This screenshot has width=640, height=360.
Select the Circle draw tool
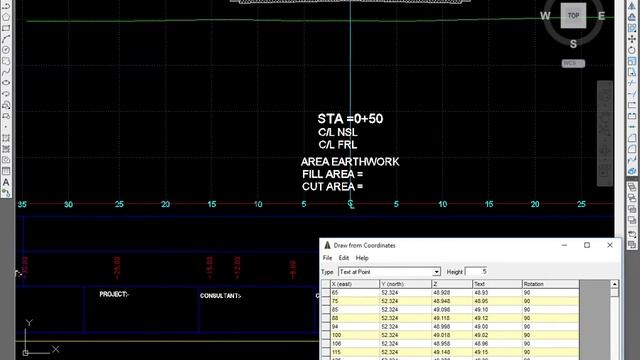click(6, 50)
